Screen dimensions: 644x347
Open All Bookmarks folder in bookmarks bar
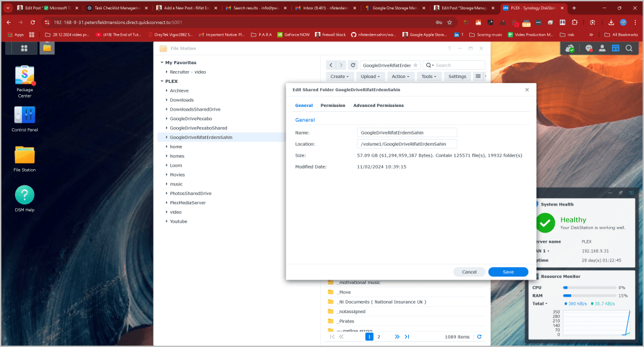[x=621, y=35]
